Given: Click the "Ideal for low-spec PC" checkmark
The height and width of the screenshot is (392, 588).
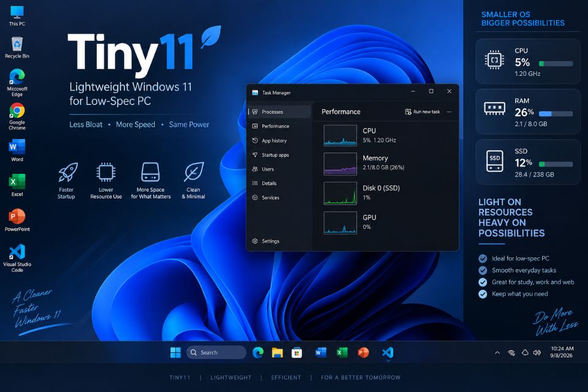Looking at the screenshot, I should click(x=483, y=258).
